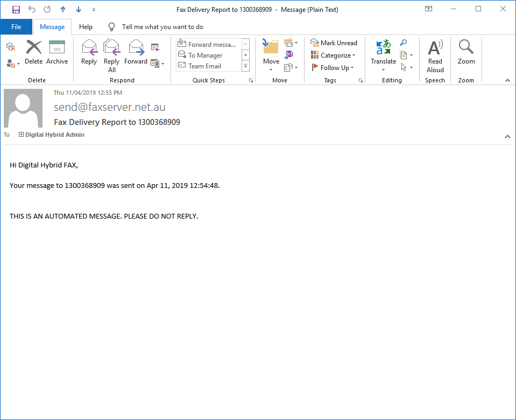
Task: Send the message to OneNote
Action: [289, 54]
